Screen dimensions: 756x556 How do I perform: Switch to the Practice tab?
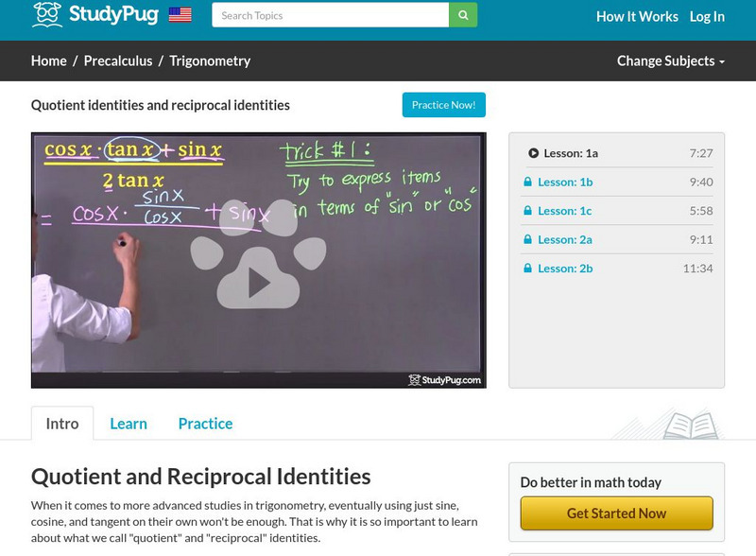point(205,423)
